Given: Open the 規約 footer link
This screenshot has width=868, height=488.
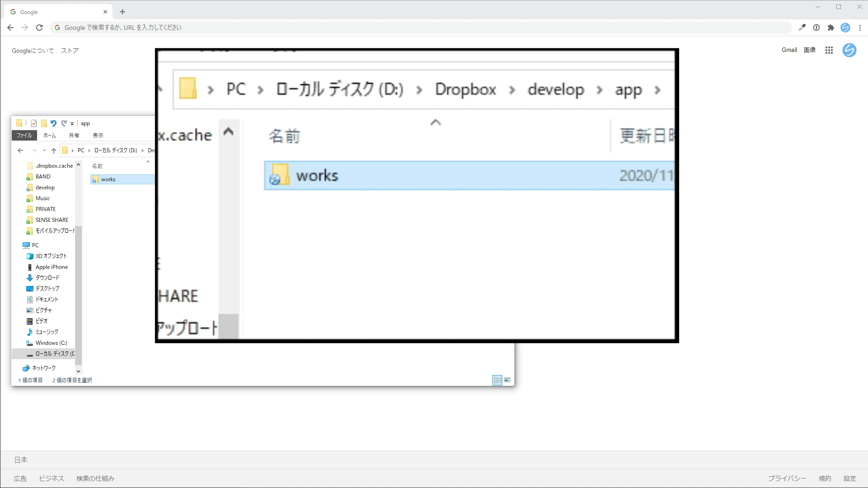Looking at the screenshot, I should 825,479.
